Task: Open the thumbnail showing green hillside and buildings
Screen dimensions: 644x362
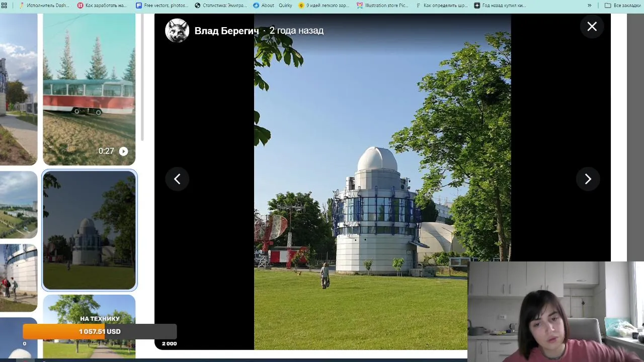Action: click(19, 205)
